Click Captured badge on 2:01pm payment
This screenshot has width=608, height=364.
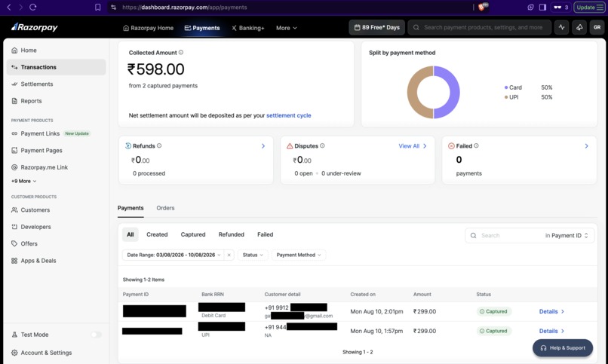click(493, 311)
